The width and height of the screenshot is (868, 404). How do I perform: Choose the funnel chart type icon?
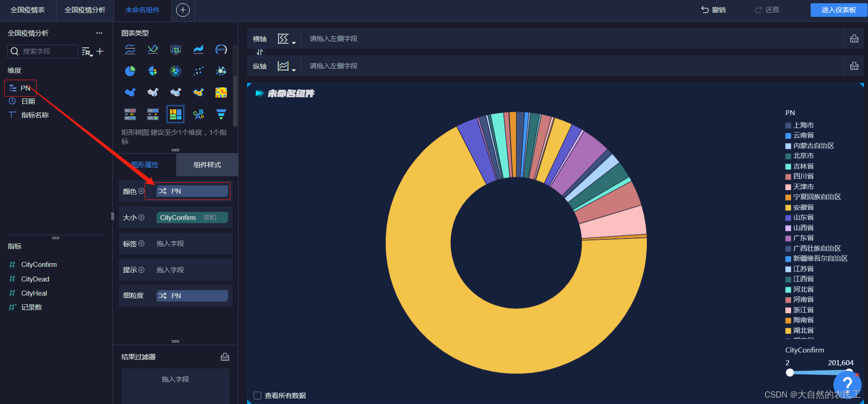pos(221,114)
